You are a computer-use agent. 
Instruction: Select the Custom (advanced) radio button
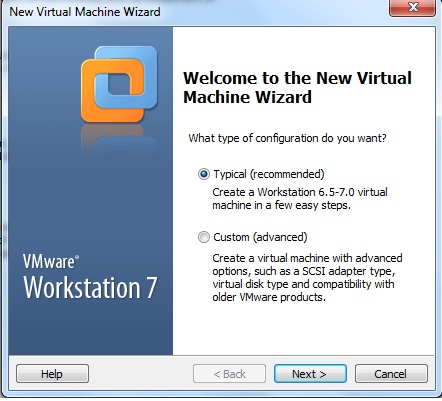[x=204, y=237]
